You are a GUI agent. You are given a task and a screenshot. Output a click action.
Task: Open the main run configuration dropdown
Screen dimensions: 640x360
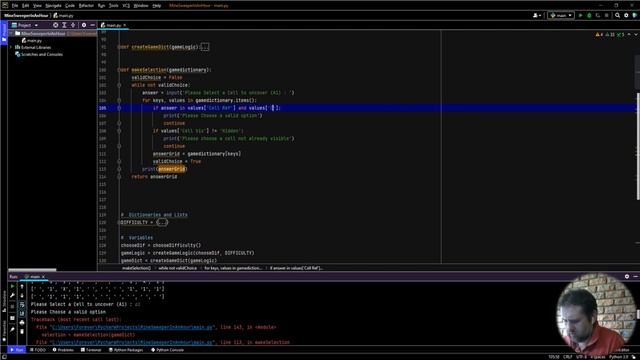tap(561, 16)
